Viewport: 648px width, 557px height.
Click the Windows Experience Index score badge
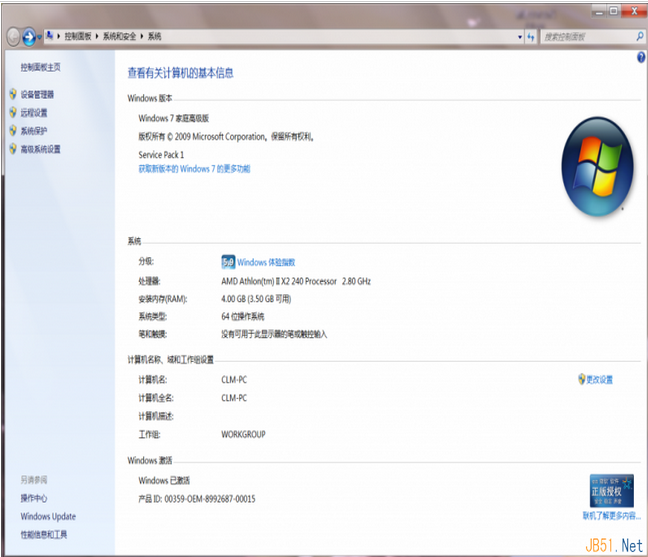(227, 262)
